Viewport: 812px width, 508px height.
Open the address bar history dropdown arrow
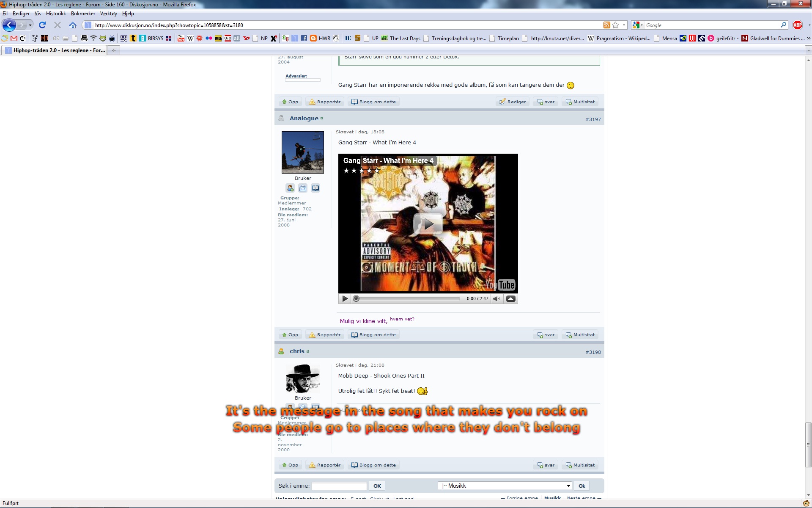(624, 25)
